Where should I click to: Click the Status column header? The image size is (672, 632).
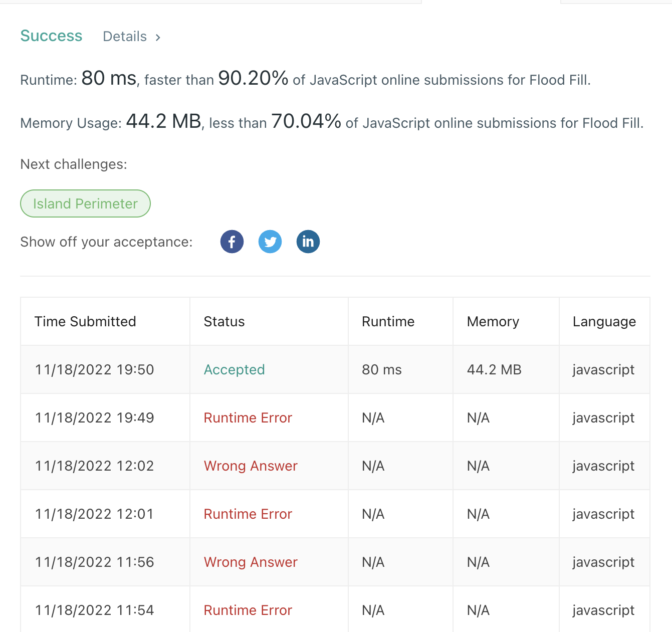pos(224,321)
